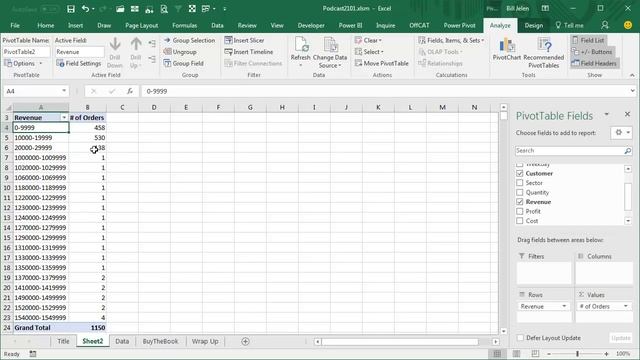Click the Tell me search box
The image size is (640, 360).
click(x=569, y=25)
